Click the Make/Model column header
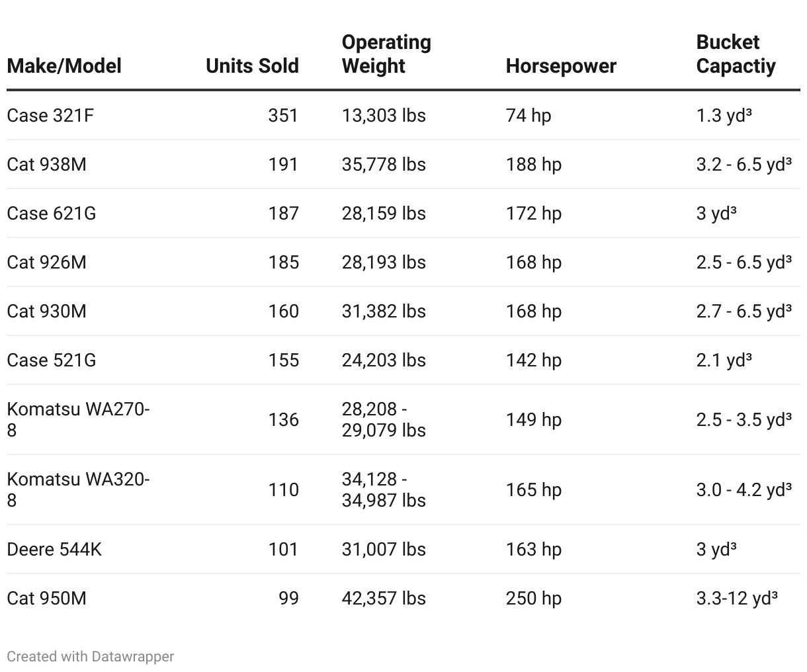Viewport: 807px width, 672px height. pos(64,66)
